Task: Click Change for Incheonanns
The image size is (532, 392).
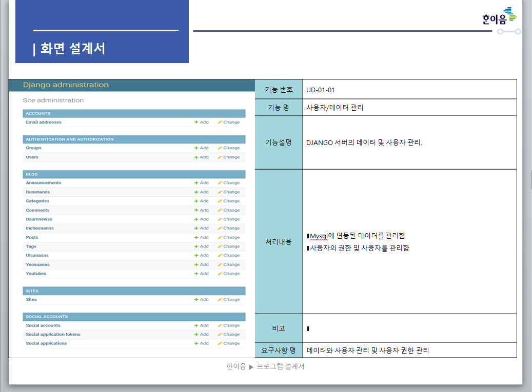Action: coord(229,229)
